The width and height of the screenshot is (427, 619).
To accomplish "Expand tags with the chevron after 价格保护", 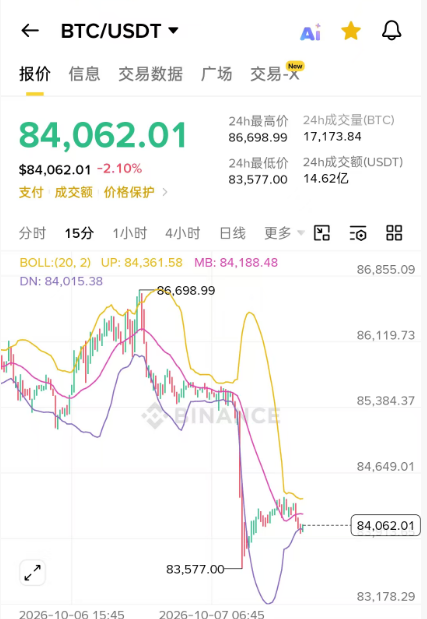I will (x=165, y=192).
